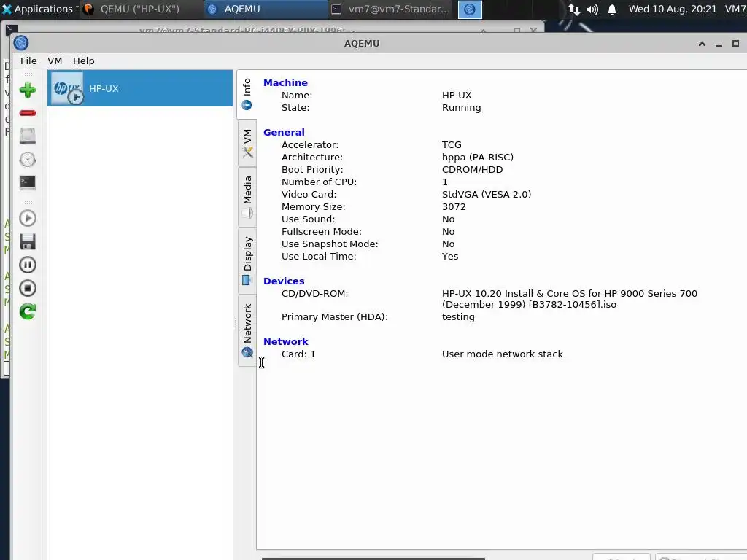This screenshot has height=560, width=747.
Task: Open the Help menu
Action: 83,61
